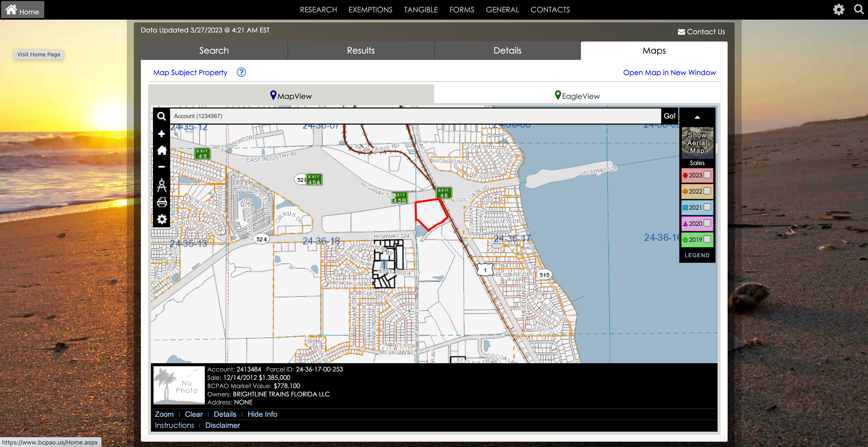The width and height of the screenshot is (868, 447).
Task: Enable the 2023 sales checkbox
Action: click(x=707, y=175)
